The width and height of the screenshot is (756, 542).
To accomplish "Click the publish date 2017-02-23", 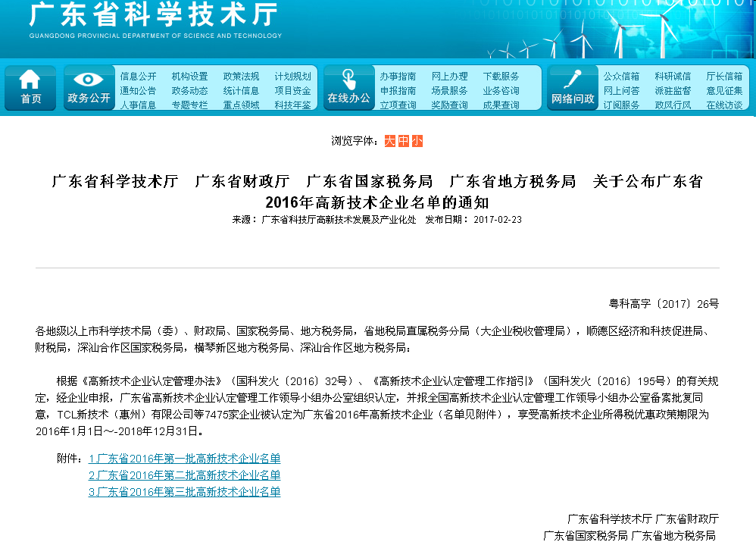I will point(498,220).
